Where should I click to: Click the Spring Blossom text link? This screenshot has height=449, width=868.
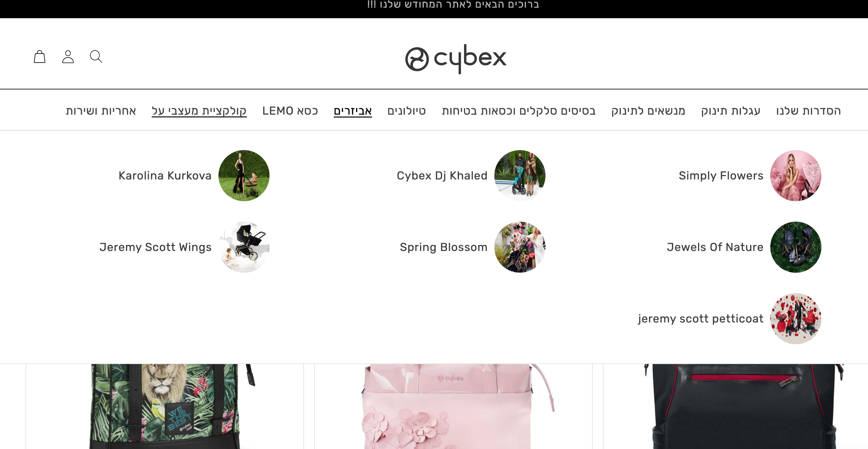444,247
